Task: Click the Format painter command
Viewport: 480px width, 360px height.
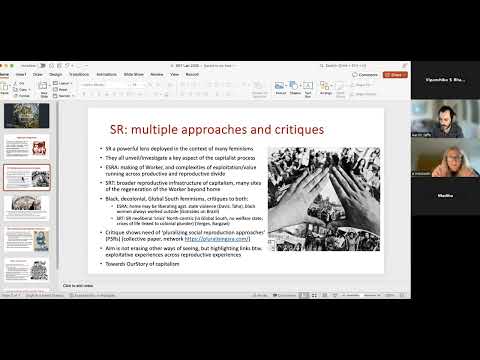Action: (22, 96)
